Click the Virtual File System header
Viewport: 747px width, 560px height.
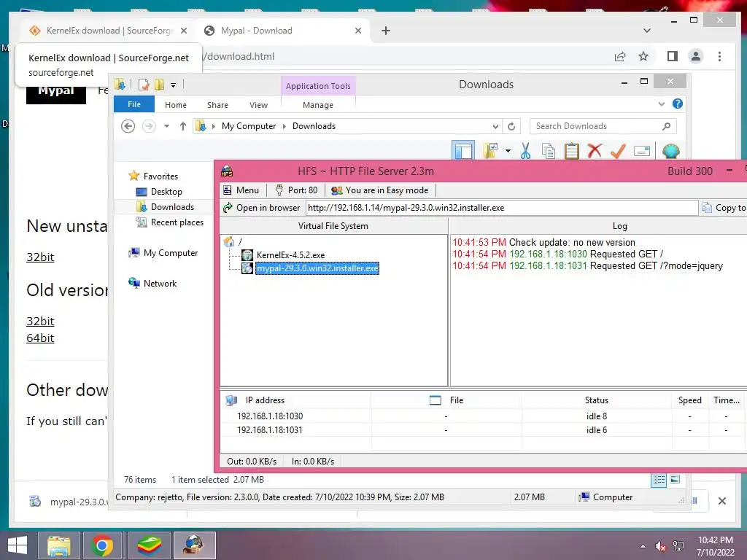point(333,226)
